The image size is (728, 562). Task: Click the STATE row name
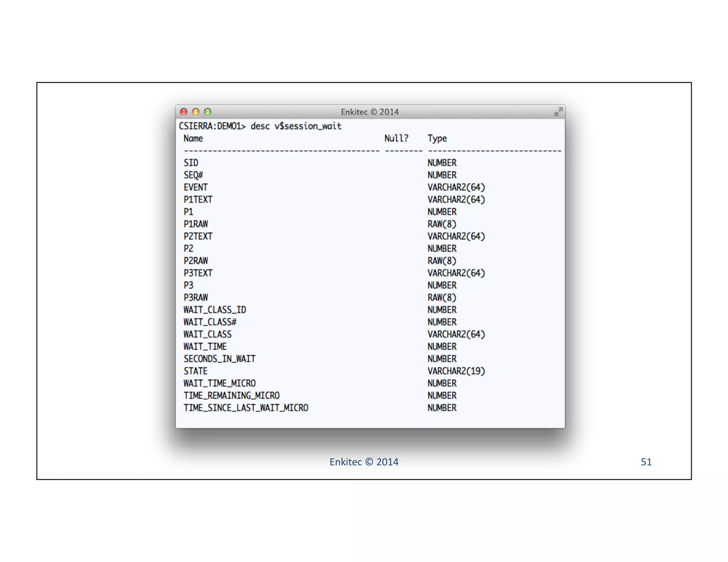[x=196, y=371]
